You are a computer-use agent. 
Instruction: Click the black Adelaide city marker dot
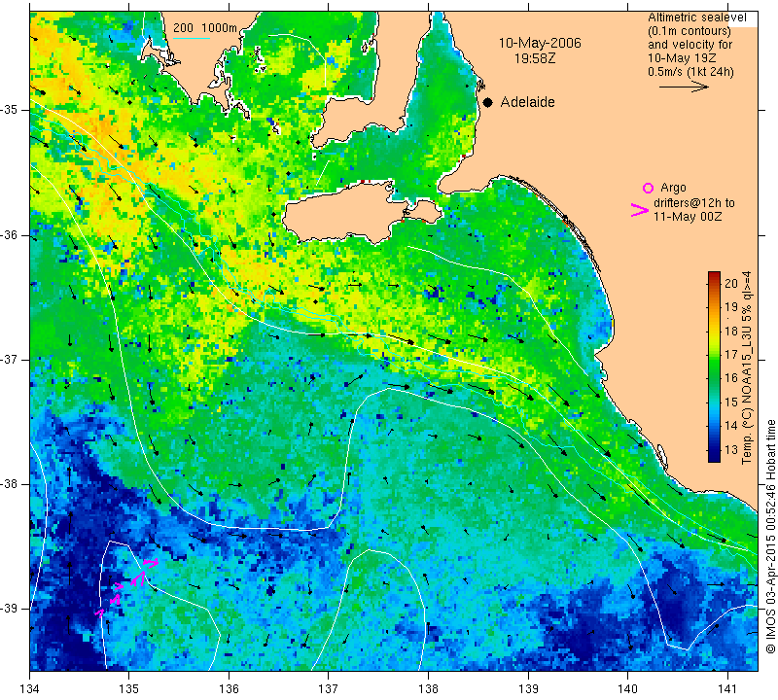click(488, 102)
